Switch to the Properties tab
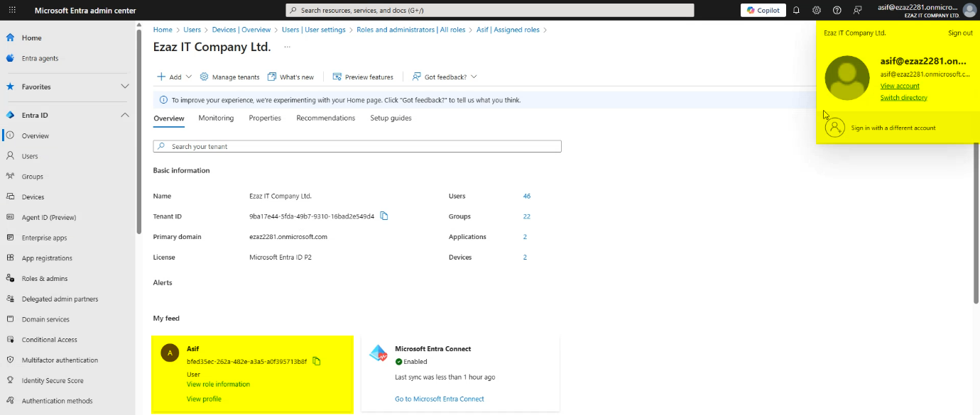 pos(265,118)
